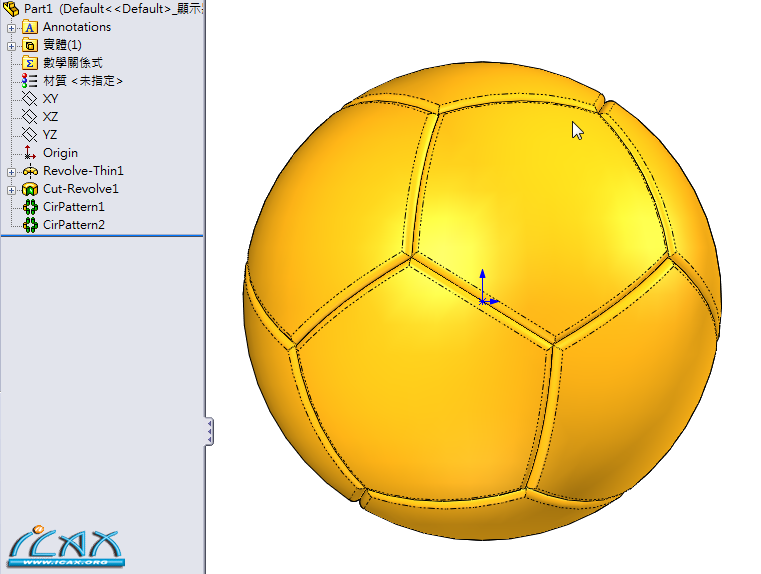The width and height of the screenshot is (761, 574).
Task: Select the XY plane label
Action: [50, 98]
